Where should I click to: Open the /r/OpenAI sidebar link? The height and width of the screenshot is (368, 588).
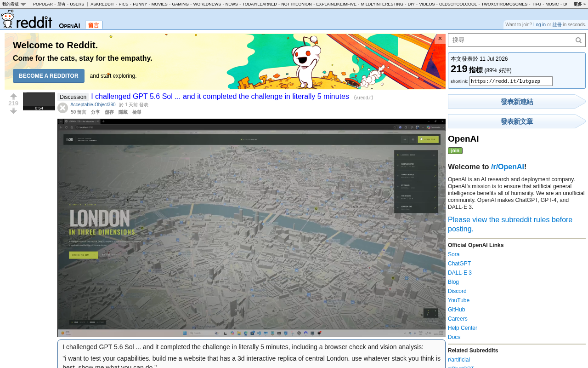coord(508,167)
